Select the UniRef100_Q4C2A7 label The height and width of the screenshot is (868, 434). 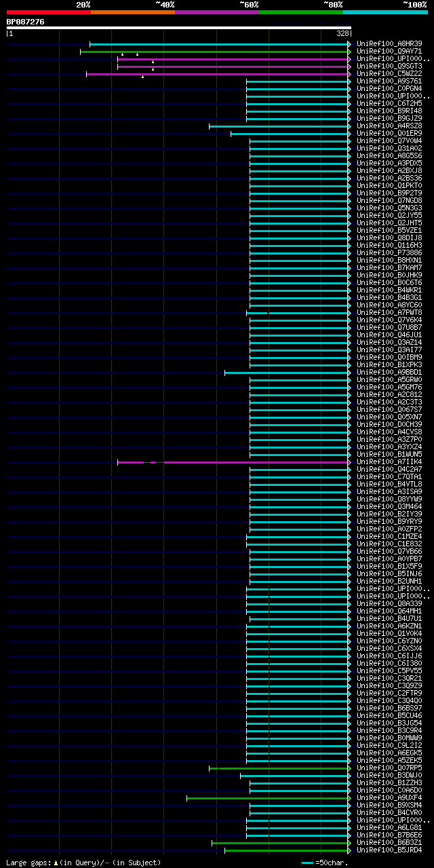pyautogui.click(x=389, y=469)
